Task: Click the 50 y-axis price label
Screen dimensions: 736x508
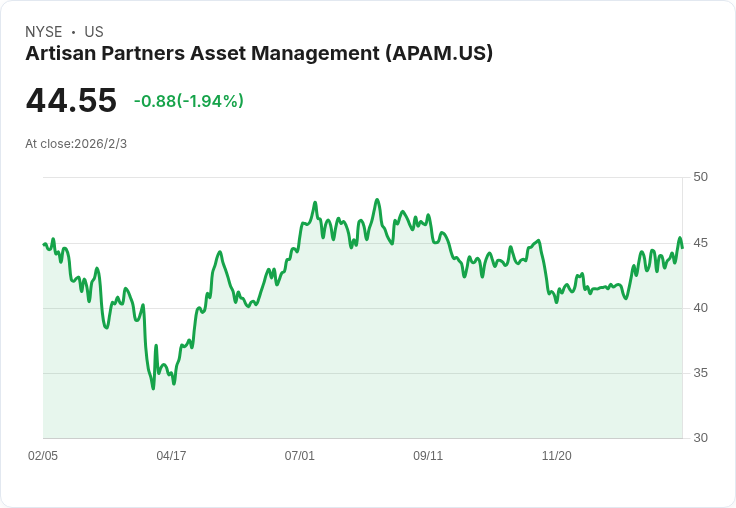Action: (700, 177)
